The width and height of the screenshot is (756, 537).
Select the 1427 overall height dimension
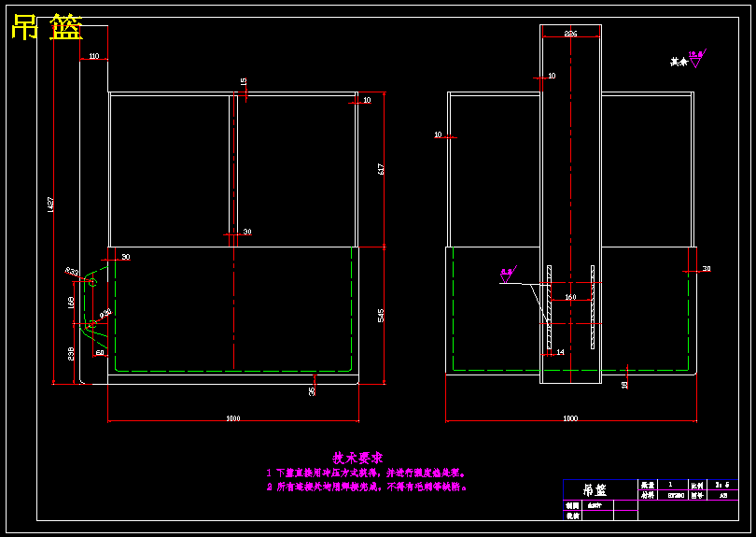50,205
